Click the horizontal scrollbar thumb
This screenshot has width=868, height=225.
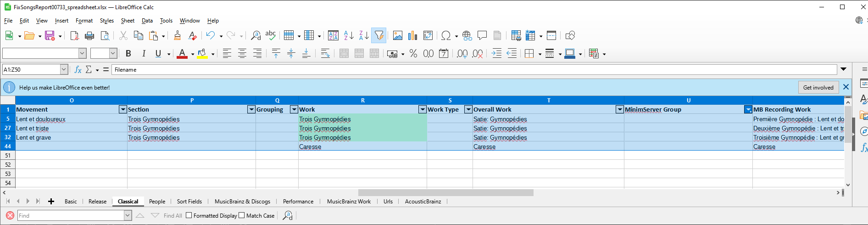tap(445, 192)
